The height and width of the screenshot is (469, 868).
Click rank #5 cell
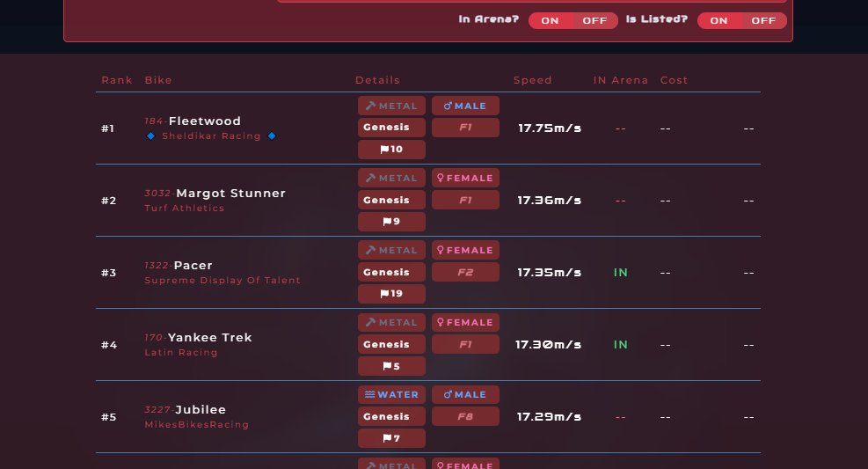coord(108,417)
